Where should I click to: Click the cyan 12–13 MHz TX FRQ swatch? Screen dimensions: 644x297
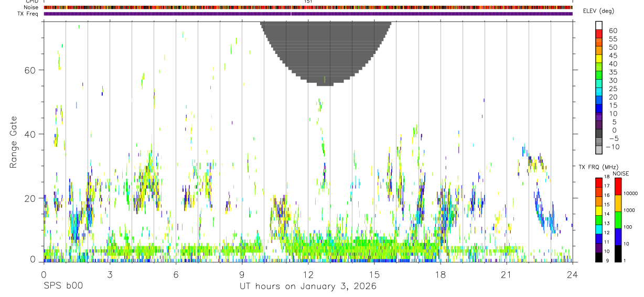[599, 229]
